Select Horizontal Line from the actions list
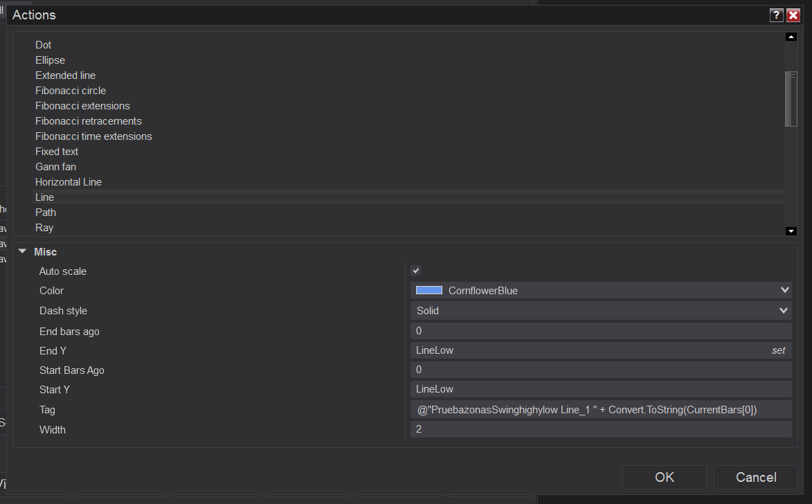Image resolution: width=812 pixels, height=504 pixels. pos(68,181)
